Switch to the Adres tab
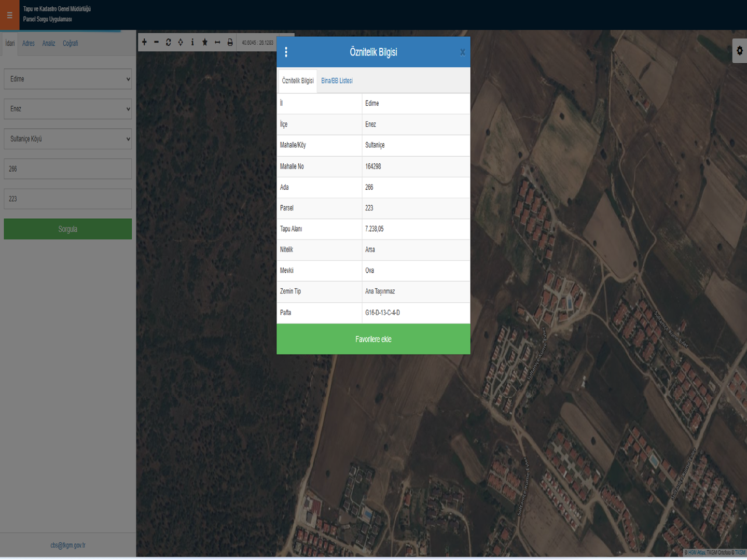747x560 pixels. pyautogui.click(x=29, y=44)
